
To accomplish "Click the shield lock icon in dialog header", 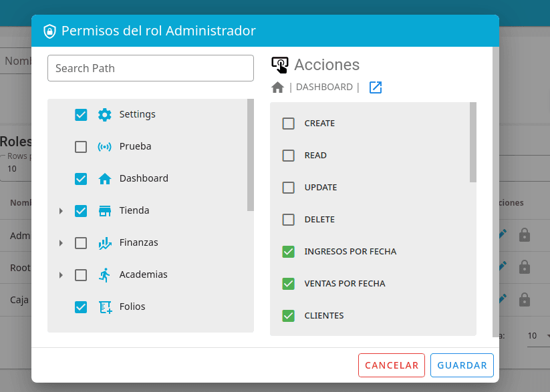I will [x=50, y=31].
